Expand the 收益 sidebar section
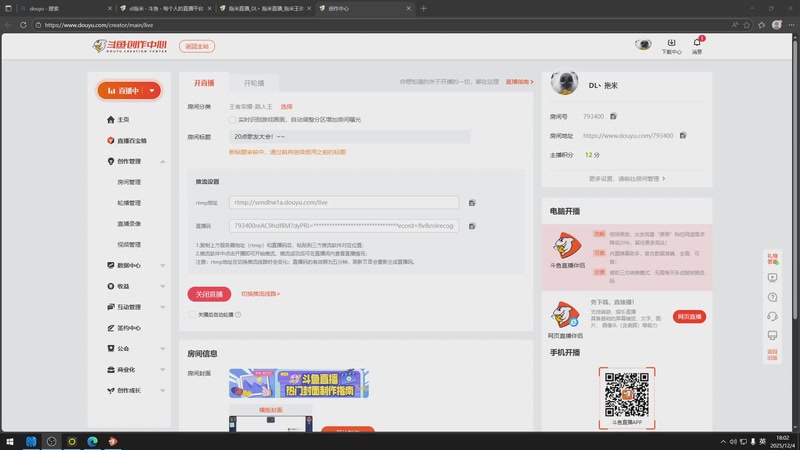800x450 pixels. point(163,286)
